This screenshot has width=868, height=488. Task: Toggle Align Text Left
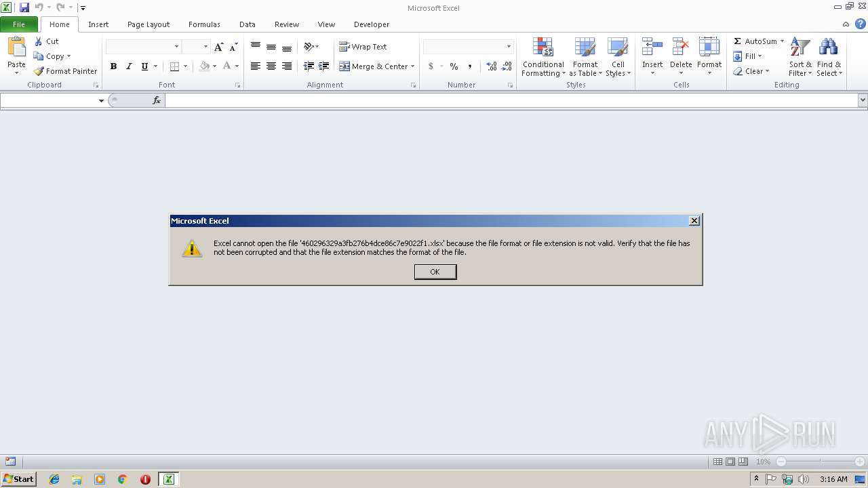256,66
